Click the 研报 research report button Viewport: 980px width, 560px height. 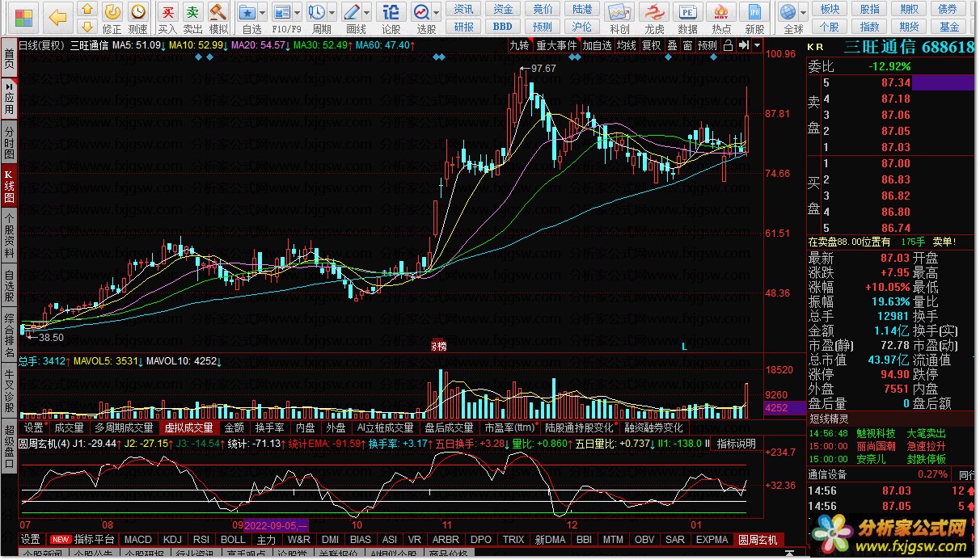coord(464,26)
